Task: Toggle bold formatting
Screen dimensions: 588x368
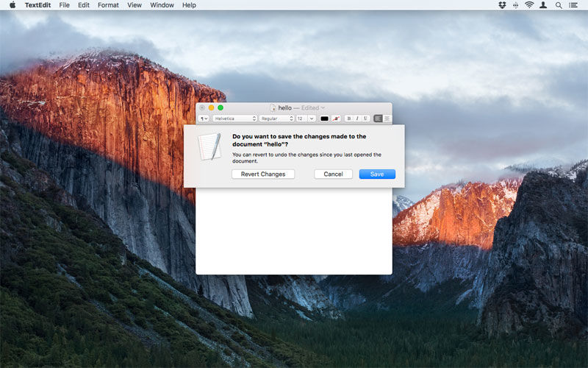Action: (348, 118)
